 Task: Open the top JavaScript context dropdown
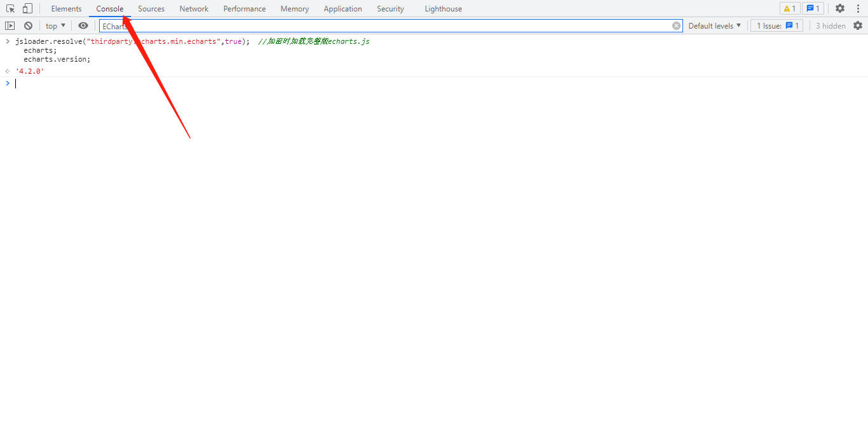coord(56,25)
